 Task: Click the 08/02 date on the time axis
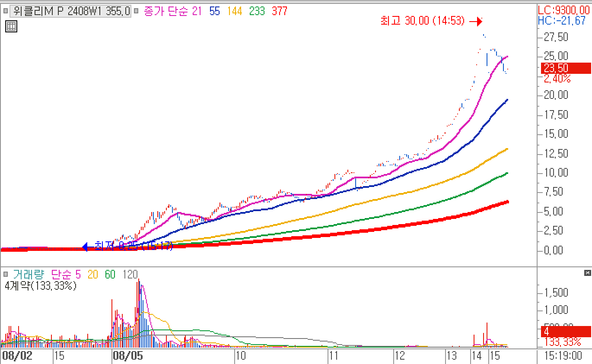point(18,356)
